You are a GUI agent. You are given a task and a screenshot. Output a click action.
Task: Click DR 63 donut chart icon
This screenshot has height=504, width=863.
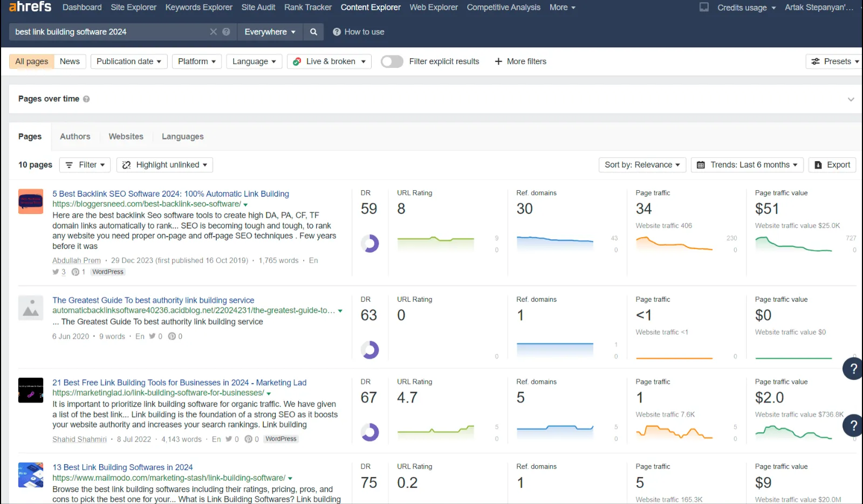click(370, 350)
